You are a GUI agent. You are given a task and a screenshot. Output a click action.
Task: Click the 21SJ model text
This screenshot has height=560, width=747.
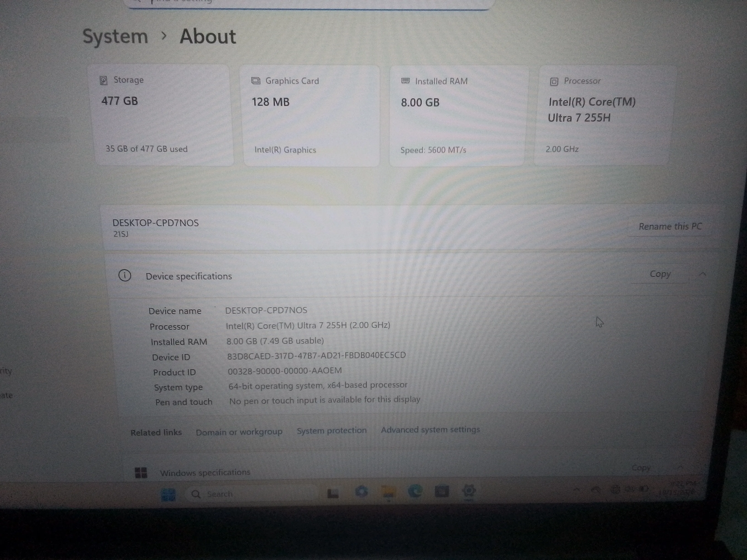point(121,234)
